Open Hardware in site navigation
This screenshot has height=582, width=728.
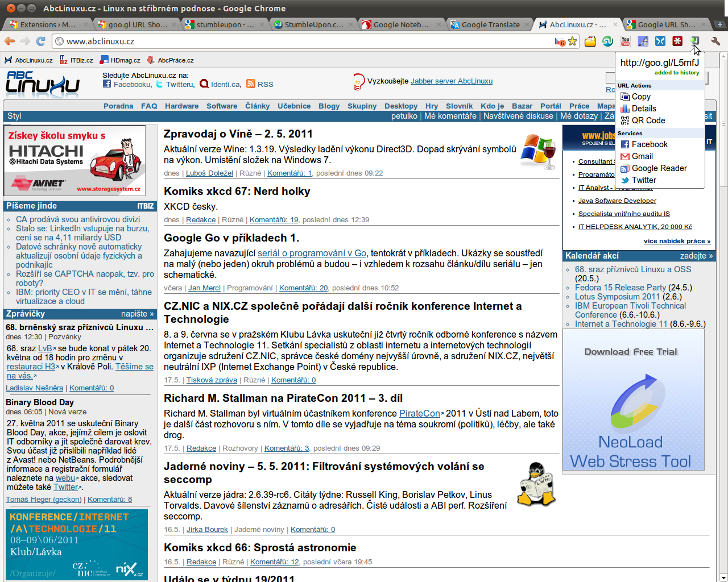181,106
